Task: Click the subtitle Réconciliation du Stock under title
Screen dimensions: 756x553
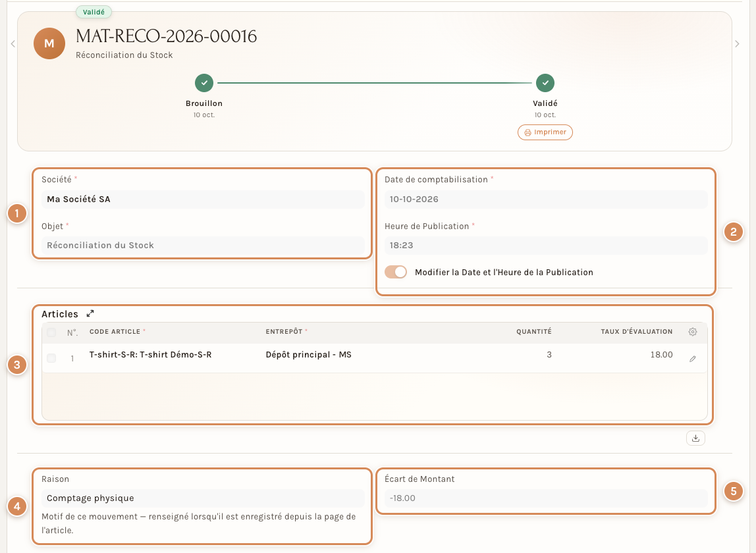Action: tap(124, 55)
